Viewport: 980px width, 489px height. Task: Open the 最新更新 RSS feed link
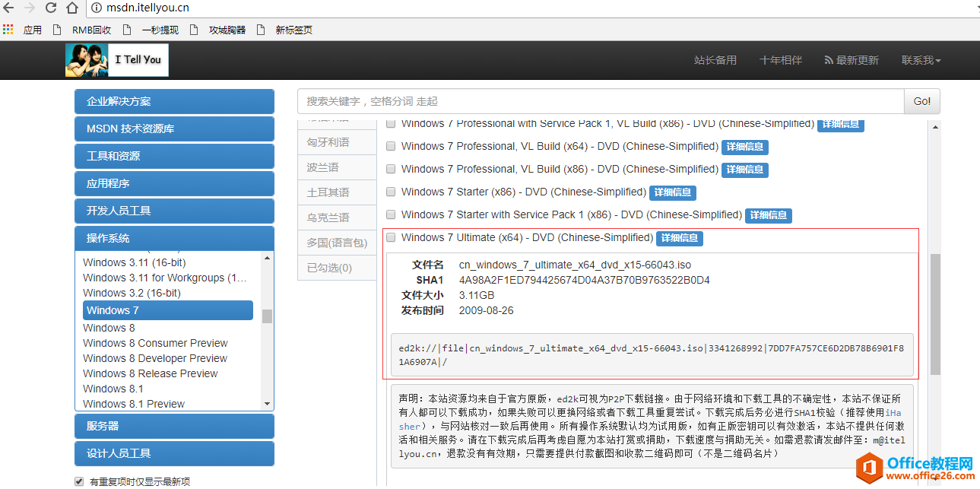click(x=851, y=60)
